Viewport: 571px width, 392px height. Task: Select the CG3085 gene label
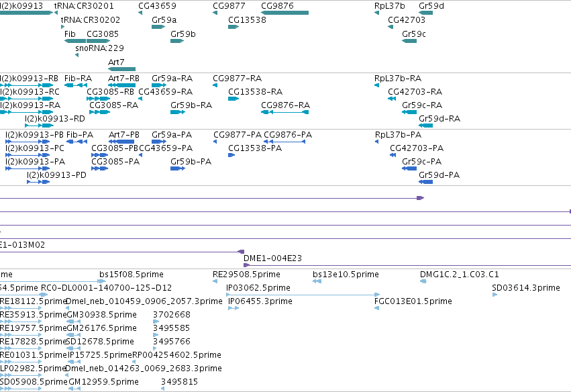click(103, 34)
